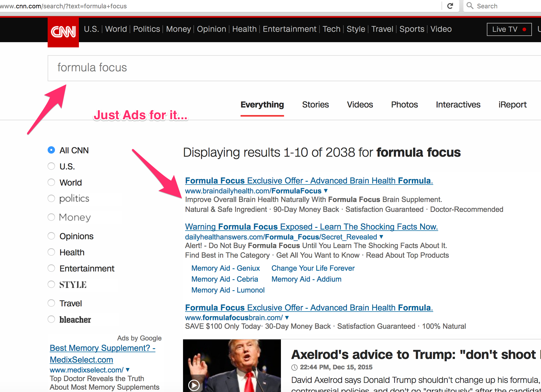Select the All CNN radio button
Screen dimensions: 541x392
[51, 150]
